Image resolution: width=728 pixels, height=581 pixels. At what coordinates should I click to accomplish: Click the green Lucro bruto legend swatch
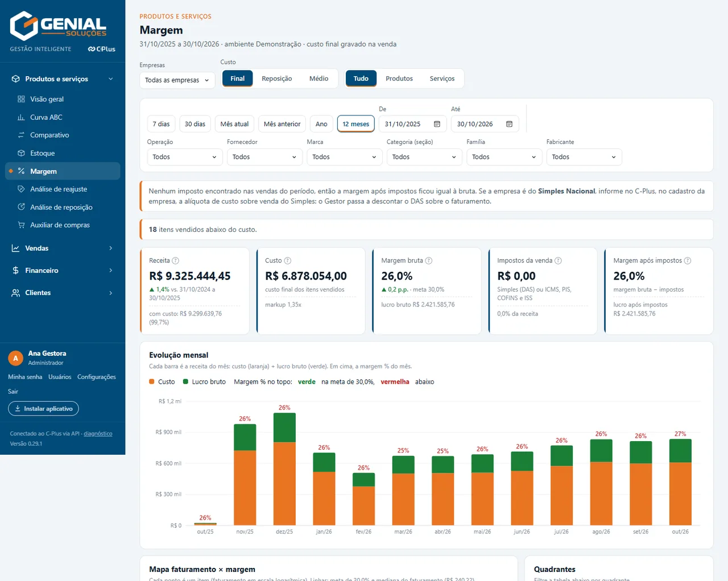tap(185, 381)
